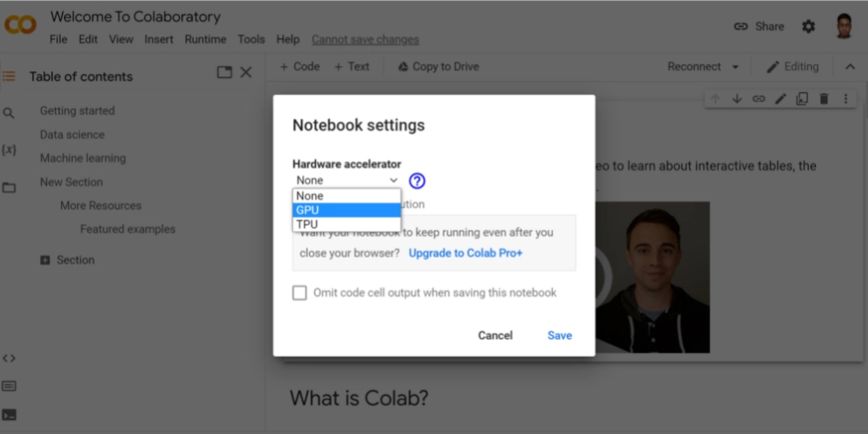Viewport: 868px width, 434px height.
Task: Click the hardware accelerator help icon
Action: coord(417,181)
